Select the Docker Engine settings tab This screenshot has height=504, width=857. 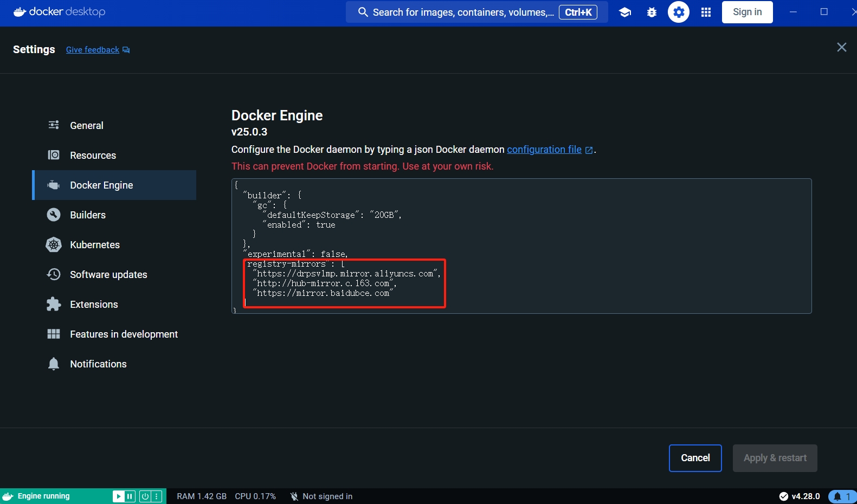point(114,185)
